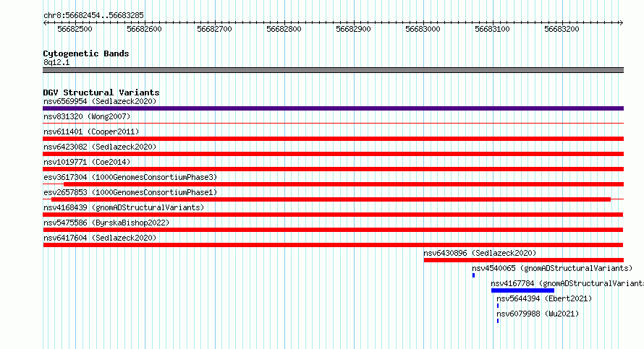Click the right arrow of the coordinate ruler
This screenshot has width=644, height=349.
pos(621,23)
